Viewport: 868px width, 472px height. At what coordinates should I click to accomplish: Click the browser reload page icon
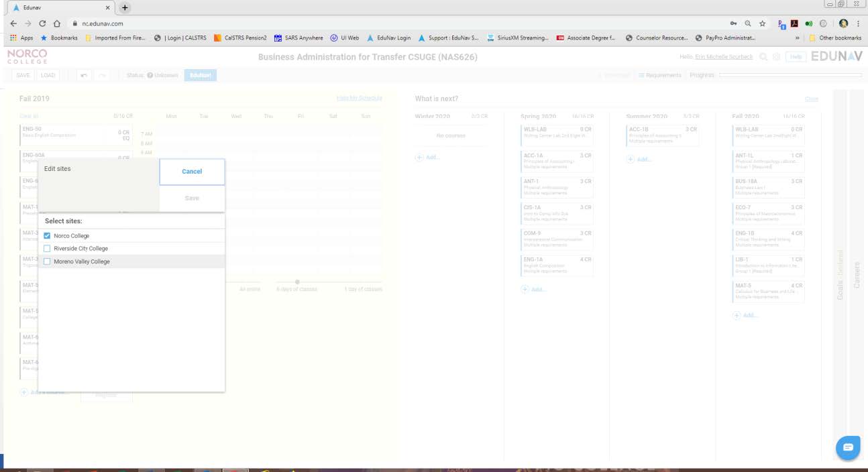point(43,23)
